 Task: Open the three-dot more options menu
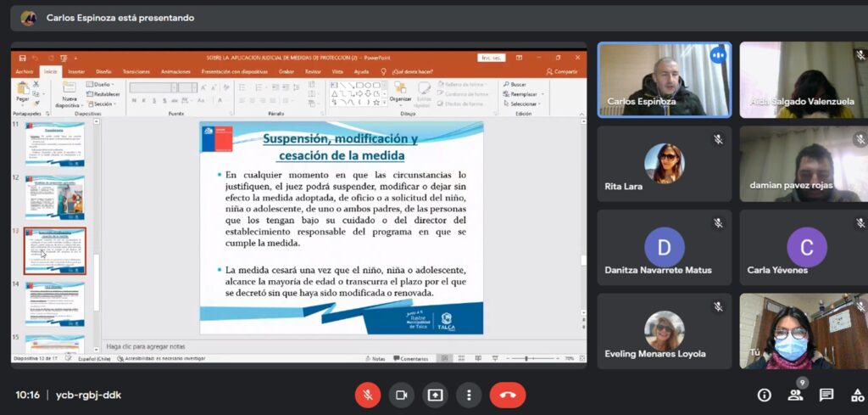click(469, 395)
